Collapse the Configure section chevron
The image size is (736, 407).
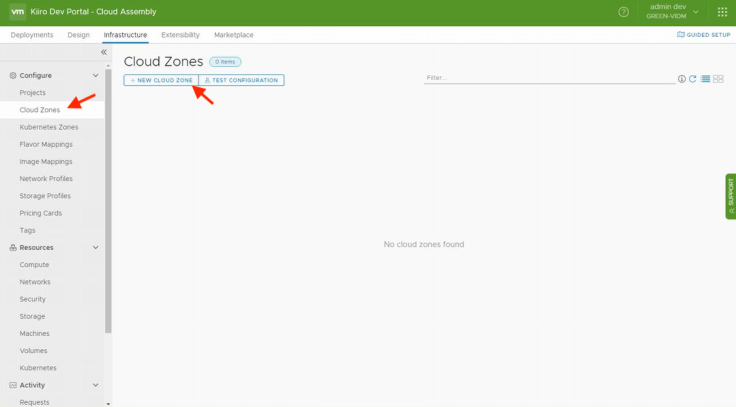click(x=95, y=76)
